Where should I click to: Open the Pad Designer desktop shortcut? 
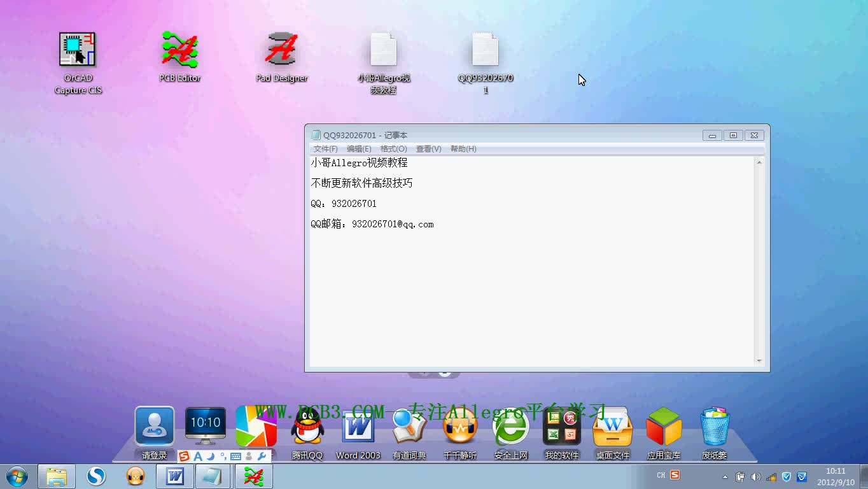pos(281,57)
